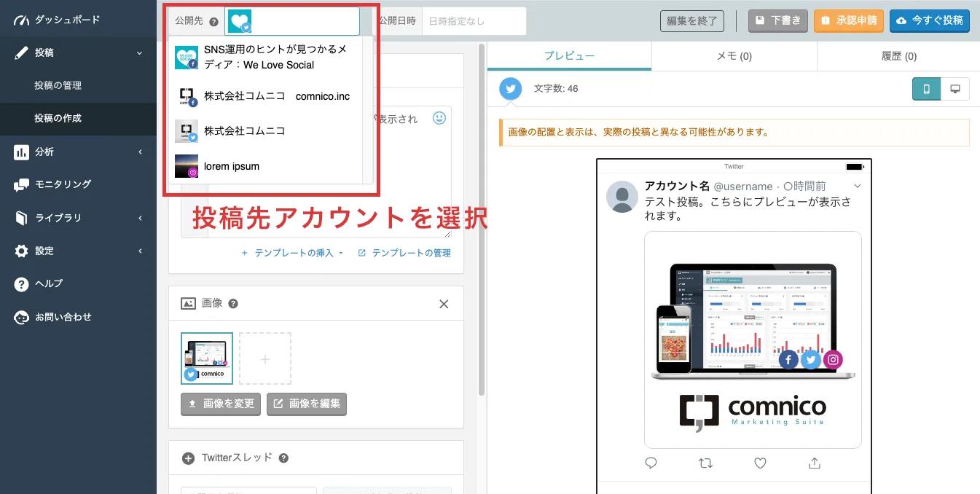Viewport: 980px width, 494px height.
Task: Expand the 分析 sidebar menu
Action: point(139,152)
